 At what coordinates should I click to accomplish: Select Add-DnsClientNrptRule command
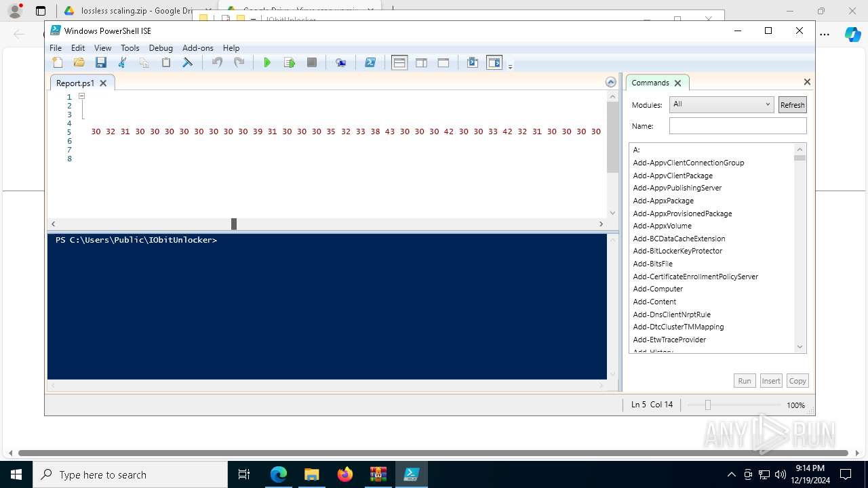click(x=671, y=314)
